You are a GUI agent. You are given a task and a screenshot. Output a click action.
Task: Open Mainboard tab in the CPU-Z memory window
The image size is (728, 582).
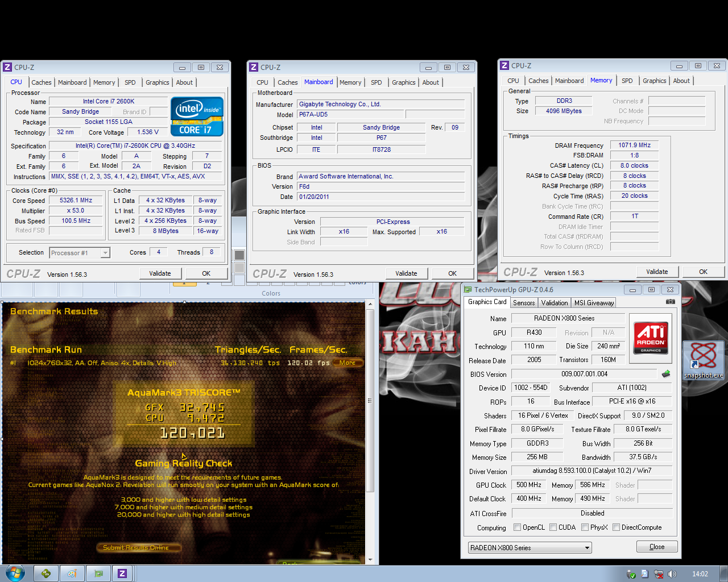569,81
